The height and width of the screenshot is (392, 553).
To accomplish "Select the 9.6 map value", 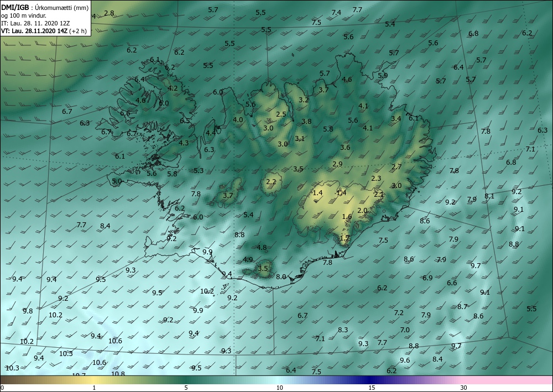I will 405,360.
